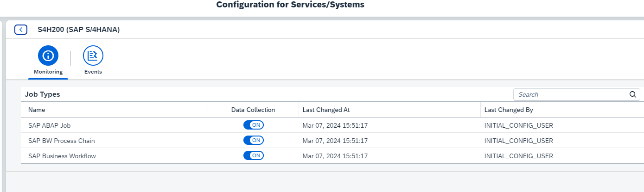This screenshot has height=192, width=644.
Task: Click INITIAL_CONFIG_USER in the SAP ABAP Job row
Action: tap(518, 125)
